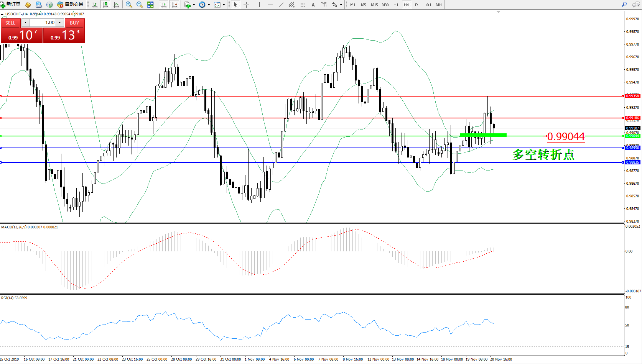Image resolution: width=642 pixels, height=364 pixels.
Task: Toggle the chart auto scroll button
Action: (x=164, y=5)
